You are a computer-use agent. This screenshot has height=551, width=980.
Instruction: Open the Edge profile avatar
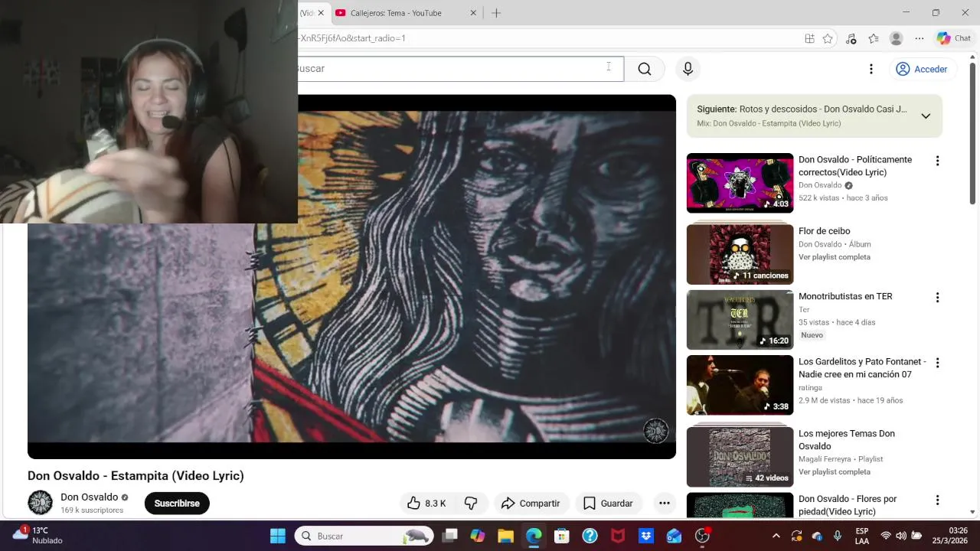click(x=897, y=38)
